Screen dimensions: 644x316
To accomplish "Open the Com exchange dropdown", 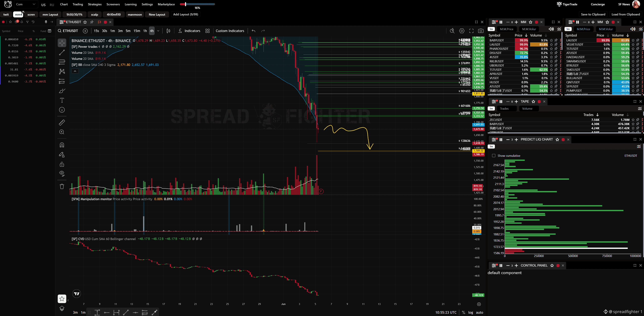I will click(x=26, y=4).
